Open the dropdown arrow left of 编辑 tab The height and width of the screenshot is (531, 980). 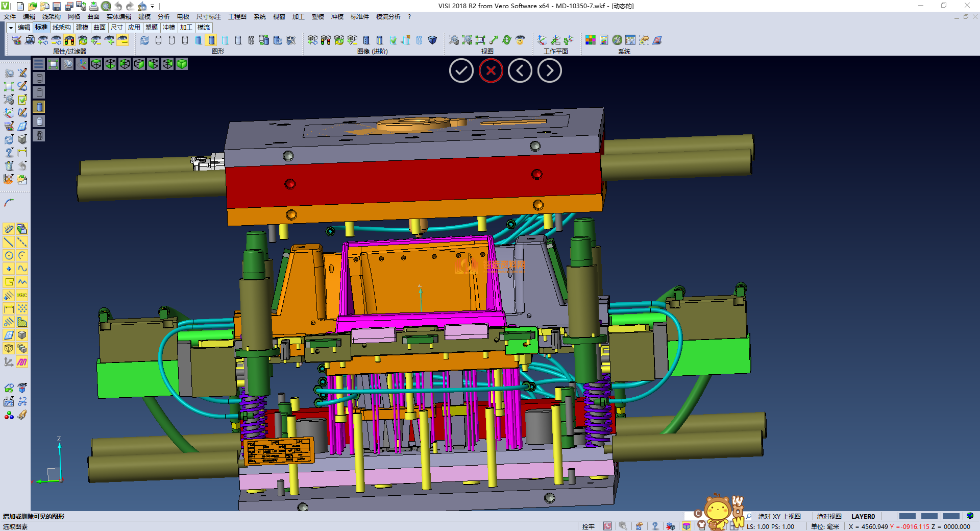coord(11,28)
